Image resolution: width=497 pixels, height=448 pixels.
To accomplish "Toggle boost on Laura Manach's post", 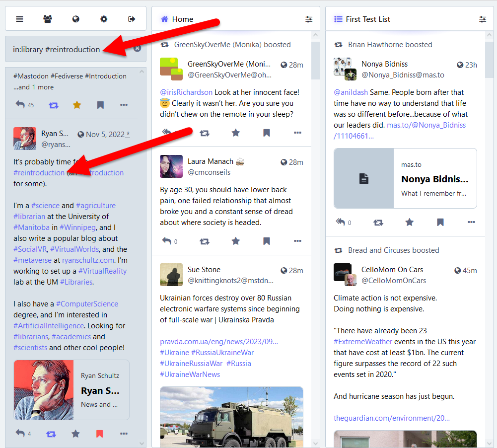I will [x=204, y=241].
